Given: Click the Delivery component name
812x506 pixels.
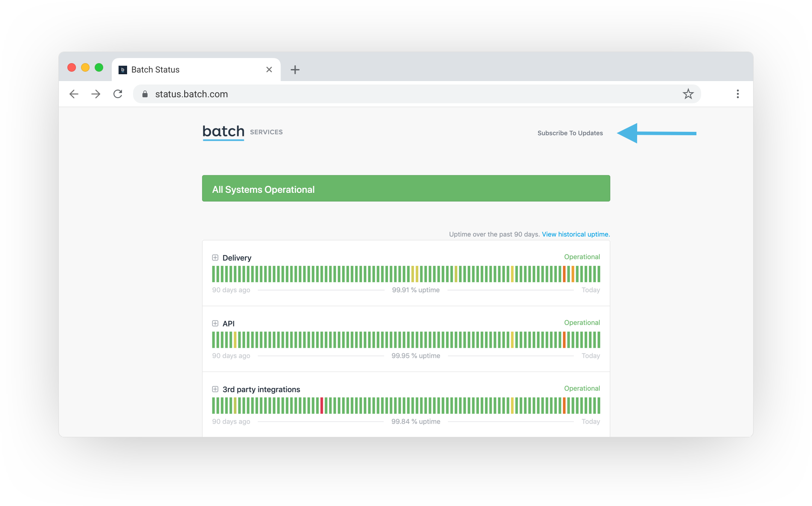Looking at the screenshot, I should pyautogui.click(x=237, y=258).
